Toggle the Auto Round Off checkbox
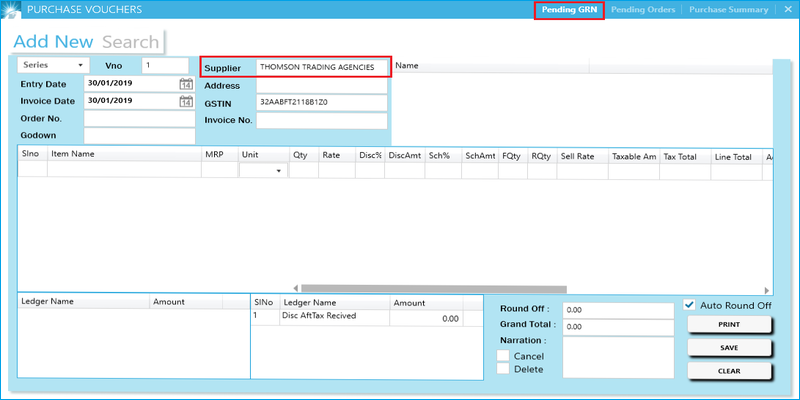The image size is (800, 400). [x=690, y=305]
